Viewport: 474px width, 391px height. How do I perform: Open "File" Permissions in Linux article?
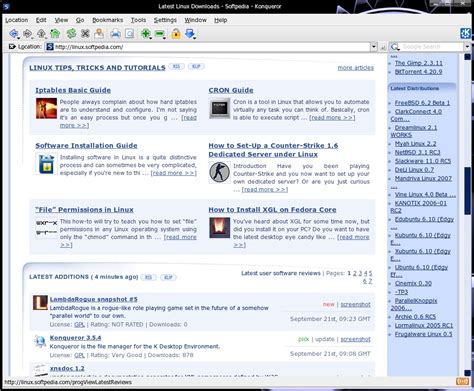(84, 210)
